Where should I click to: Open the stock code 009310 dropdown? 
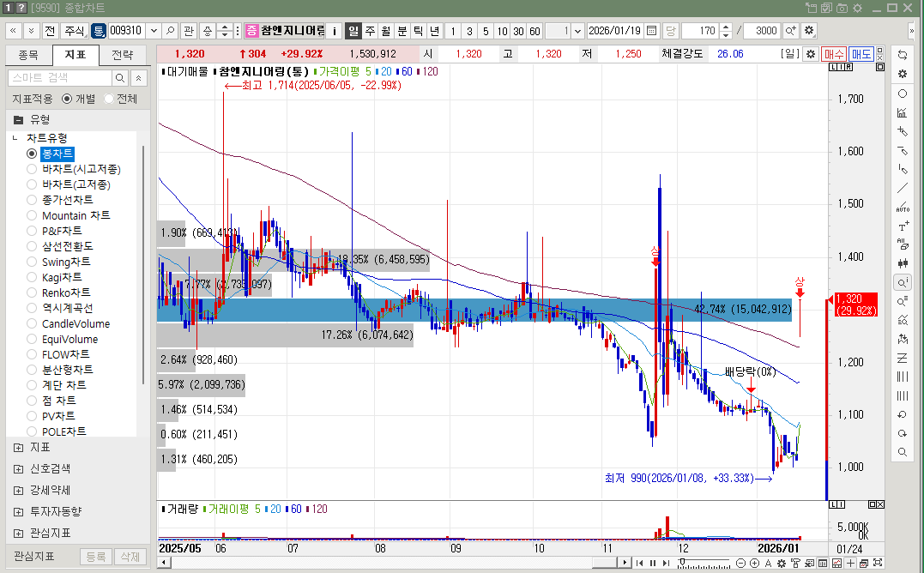(154, 31)
